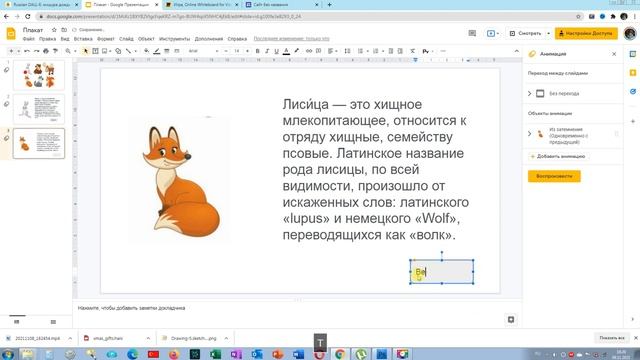Decrease the font size with minus

(226, 51)
